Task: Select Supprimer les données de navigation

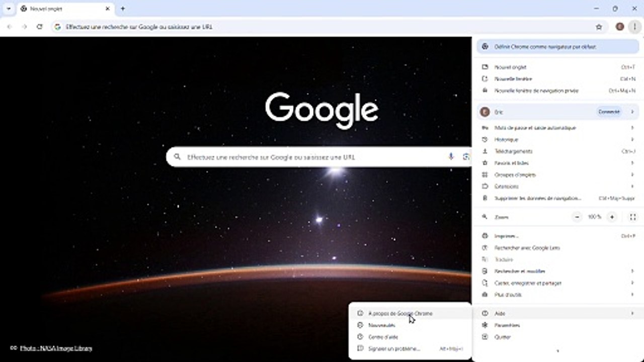Action: (x=557, y=198)
